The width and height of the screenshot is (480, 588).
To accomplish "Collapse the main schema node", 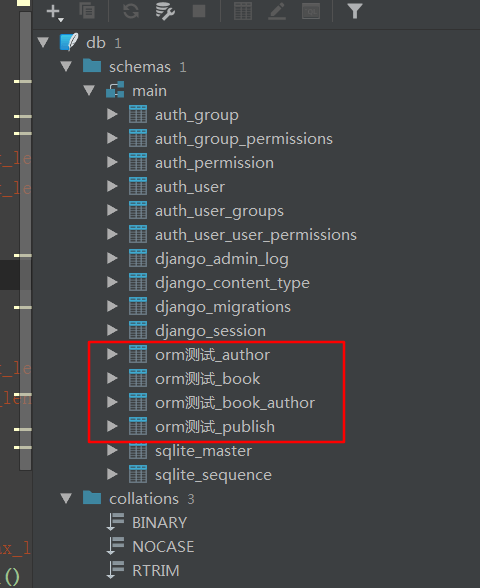I will (89, 90).
